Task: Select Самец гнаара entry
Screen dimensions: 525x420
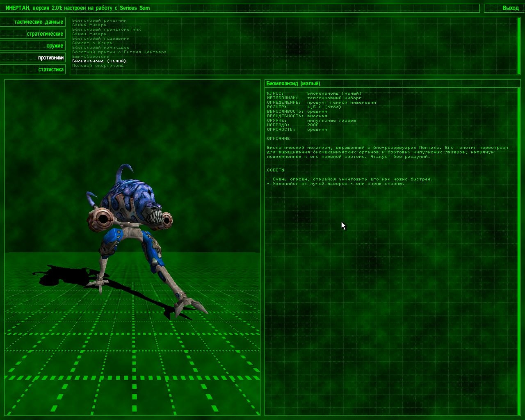Action: (x=89, y=34)
